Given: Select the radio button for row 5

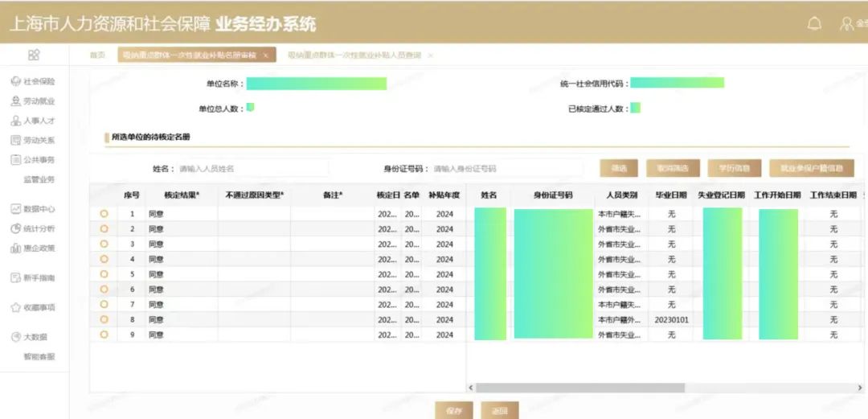Looking at the screenshot, I should coord(104,274).
